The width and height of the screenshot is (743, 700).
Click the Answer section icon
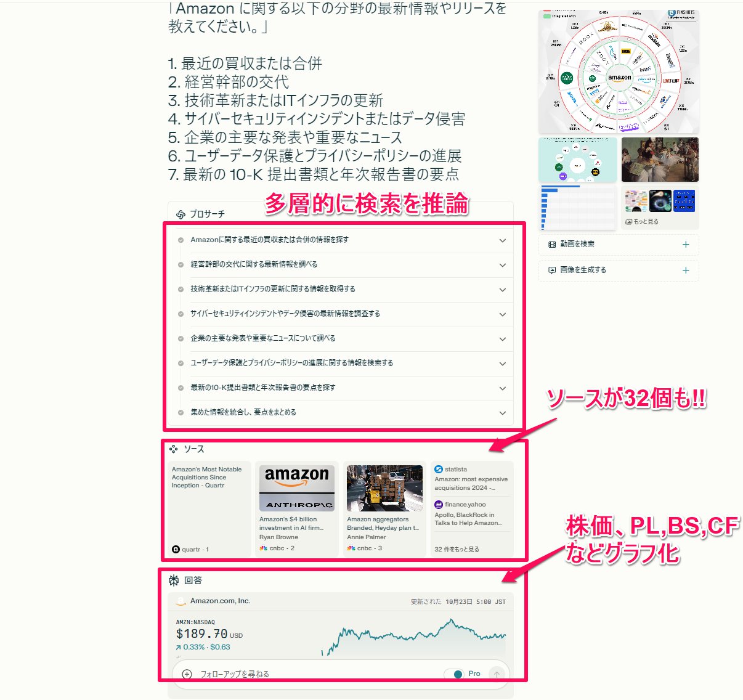174,580
